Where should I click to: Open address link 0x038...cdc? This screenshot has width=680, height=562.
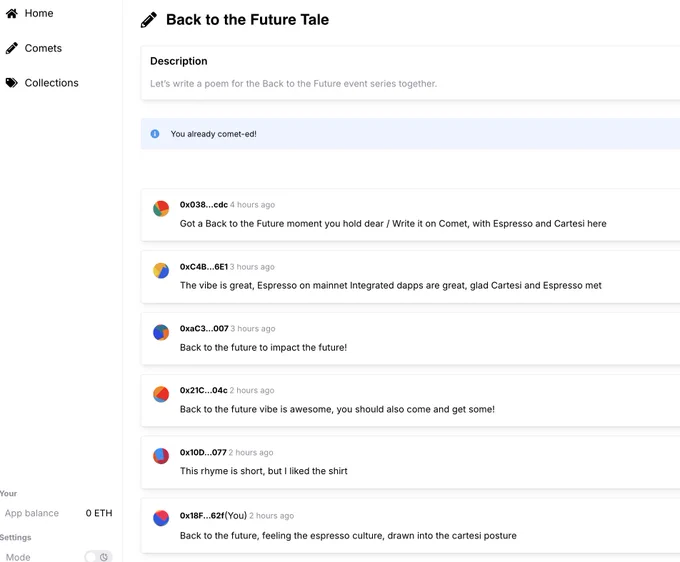click(204, 205)
